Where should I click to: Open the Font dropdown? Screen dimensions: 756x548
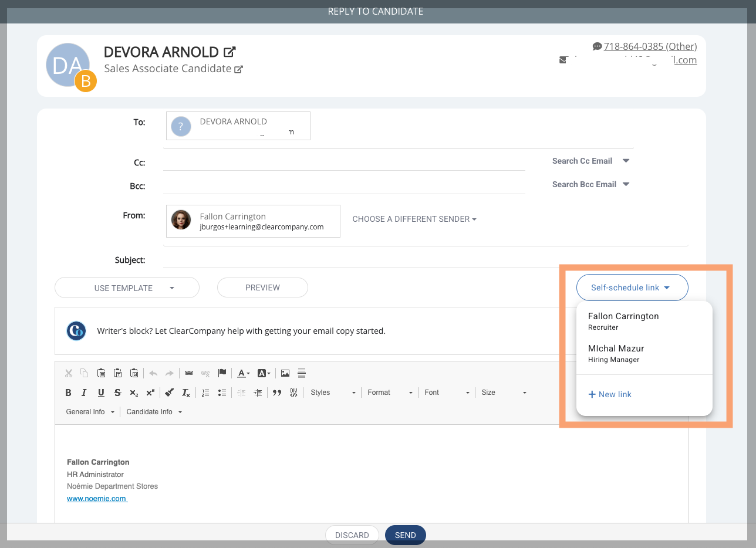447,393
